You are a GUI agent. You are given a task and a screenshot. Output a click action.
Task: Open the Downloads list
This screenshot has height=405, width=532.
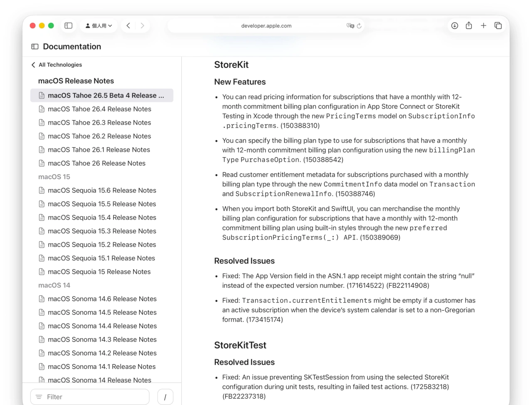pos(454,25)
